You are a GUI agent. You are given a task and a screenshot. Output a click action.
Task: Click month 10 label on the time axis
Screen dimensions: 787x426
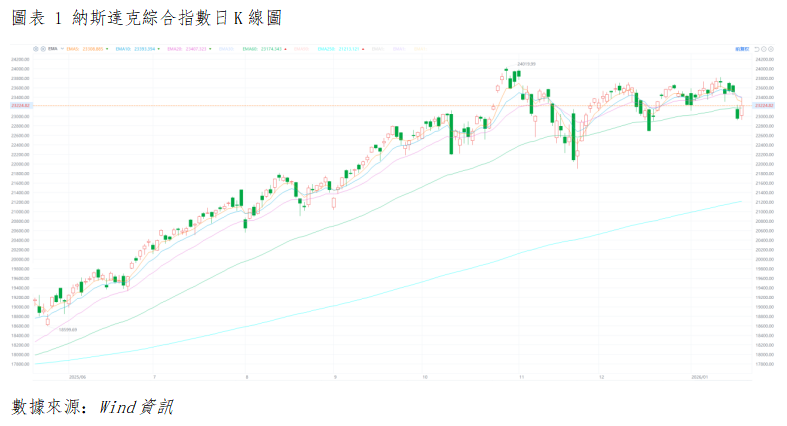426,377
